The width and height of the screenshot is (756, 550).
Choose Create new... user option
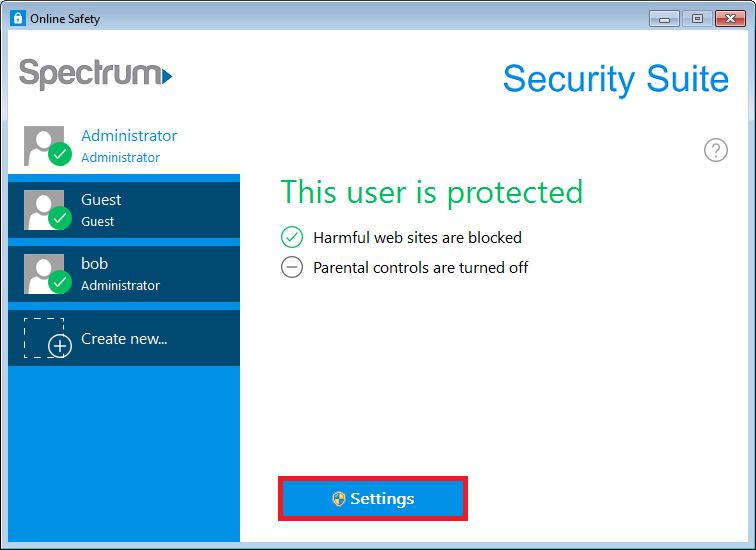(x=124, y=338)
